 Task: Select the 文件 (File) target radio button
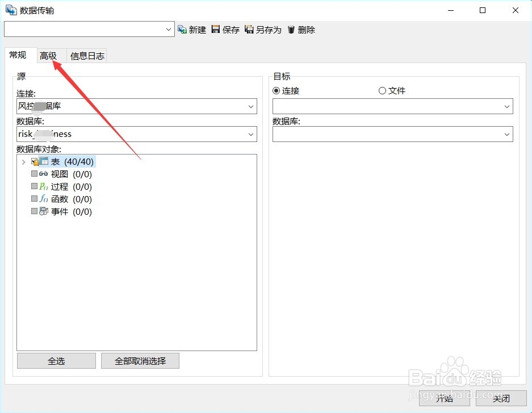click(382, 90)
